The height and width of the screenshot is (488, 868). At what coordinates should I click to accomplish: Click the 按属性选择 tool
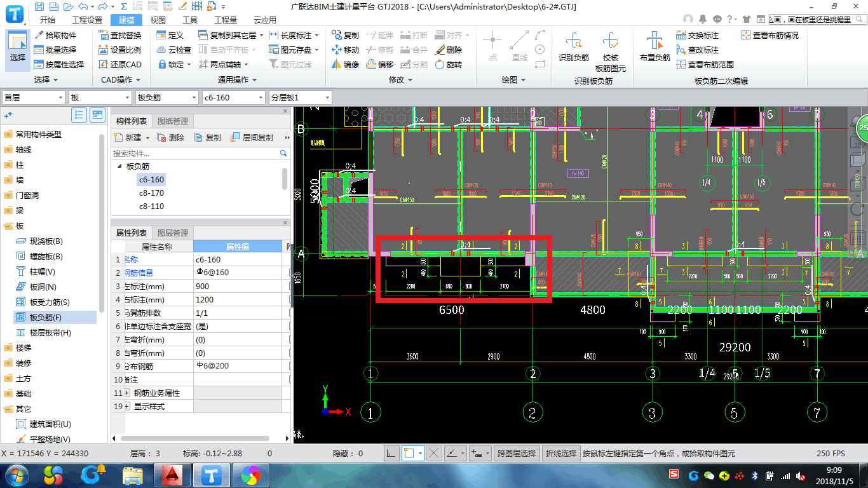tap(59, 64)
